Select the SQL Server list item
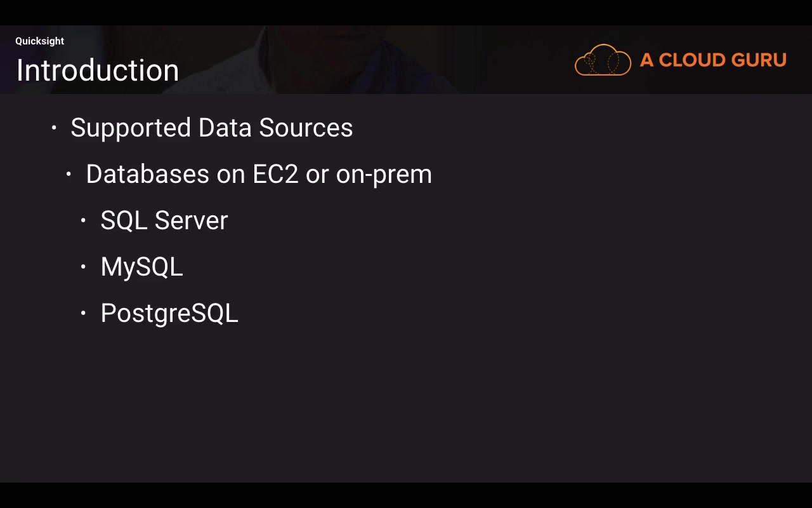The image size is (812, 508). [164, 220]
